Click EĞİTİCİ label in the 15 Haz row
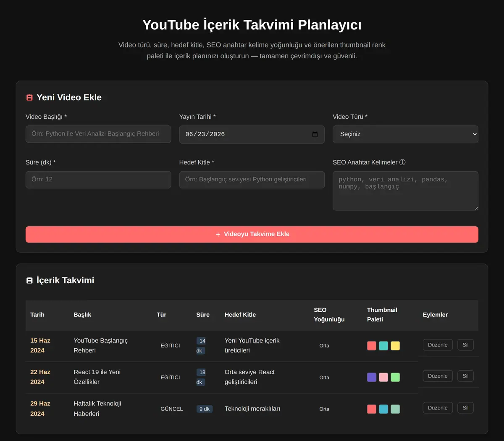504x441 pixels. tap(170, 346)
